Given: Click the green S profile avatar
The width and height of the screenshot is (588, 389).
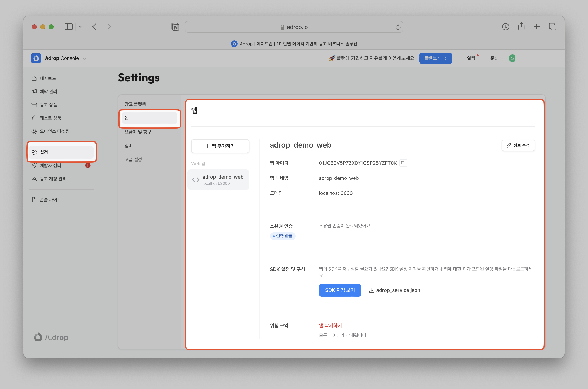Looking at the screenshot, I should coord(512,58).
